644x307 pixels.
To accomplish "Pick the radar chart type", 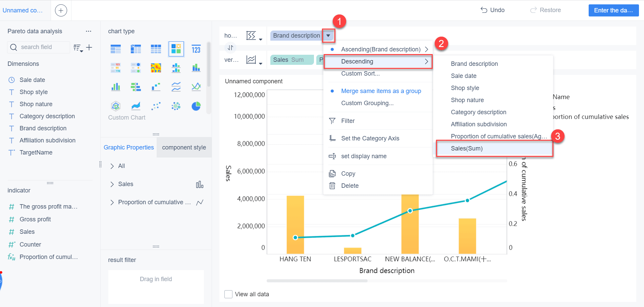I will [x=116, y=106].
